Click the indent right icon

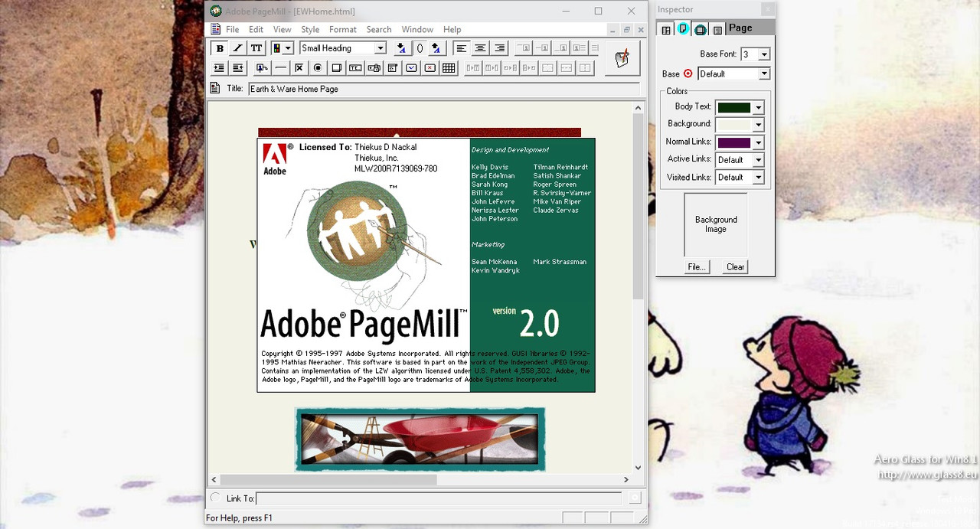coord(238,68)
